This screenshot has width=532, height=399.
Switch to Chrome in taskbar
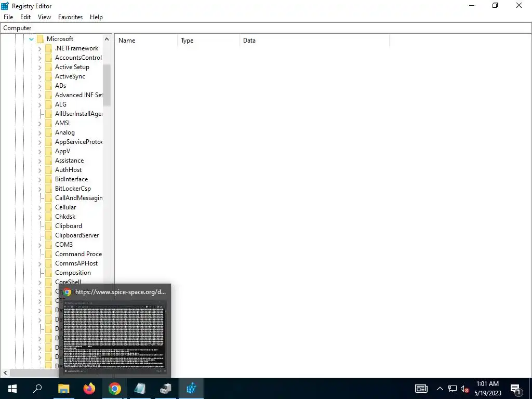click(115, 389)
